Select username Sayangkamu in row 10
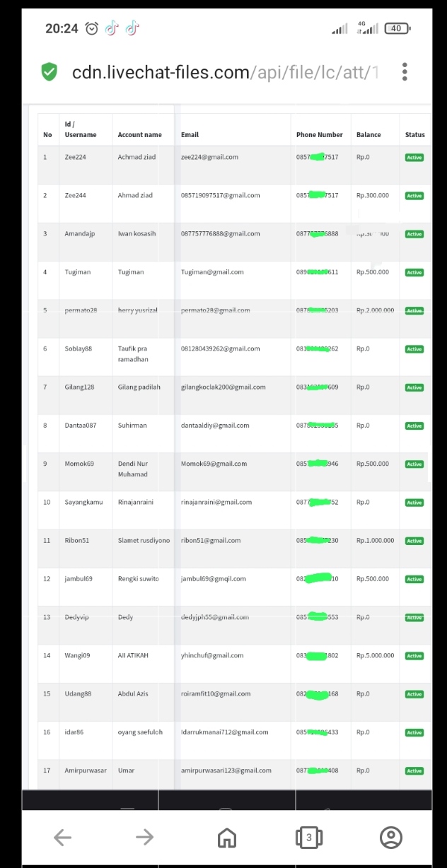The height and width of the screenshot is (868, 447). 83,502
